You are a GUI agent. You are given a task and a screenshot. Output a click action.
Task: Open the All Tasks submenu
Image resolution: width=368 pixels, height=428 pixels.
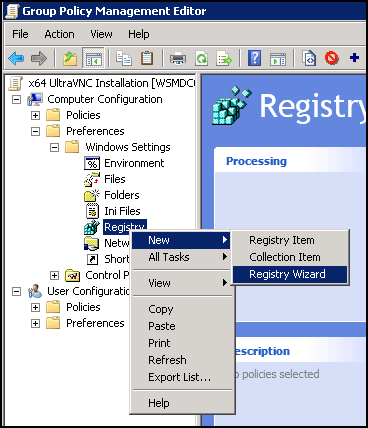(x=181, y=257)
